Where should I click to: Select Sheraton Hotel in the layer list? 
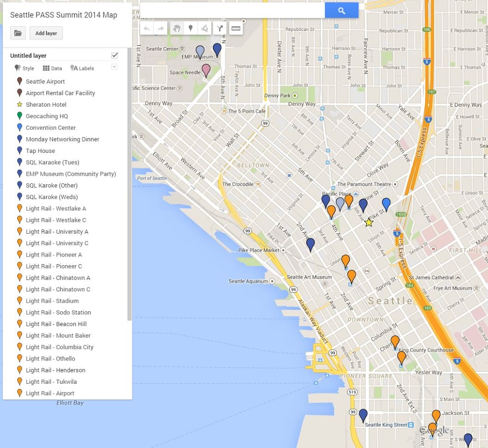coord(46,105)
